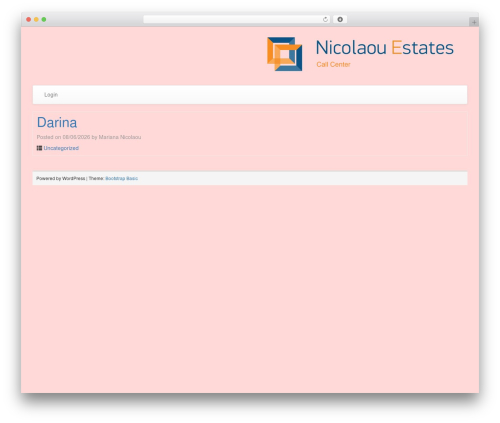The height and width of the screenshot is (423, 500).
Task: Click the Nicolaou Estates square logo icon
Action: (285, 54)
